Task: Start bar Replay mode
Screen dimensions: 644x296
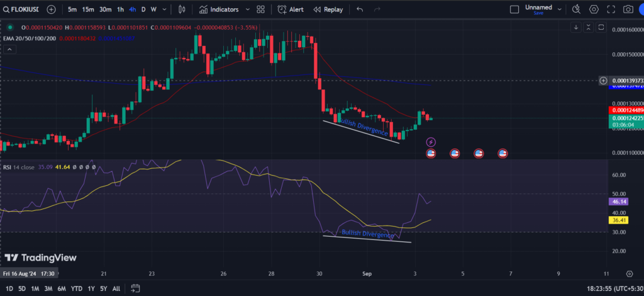Action: click(x=328, y=9)
